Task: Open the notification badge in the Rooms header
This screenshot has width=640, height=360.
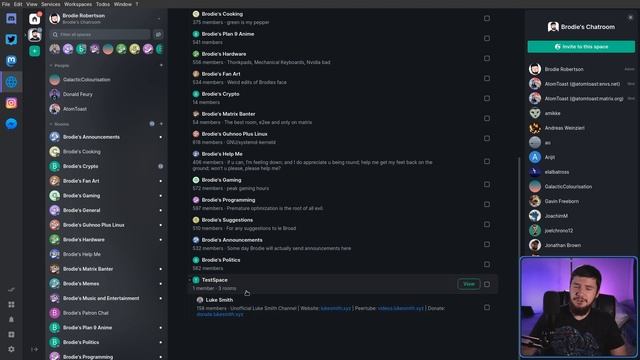Action: (152, 124)
